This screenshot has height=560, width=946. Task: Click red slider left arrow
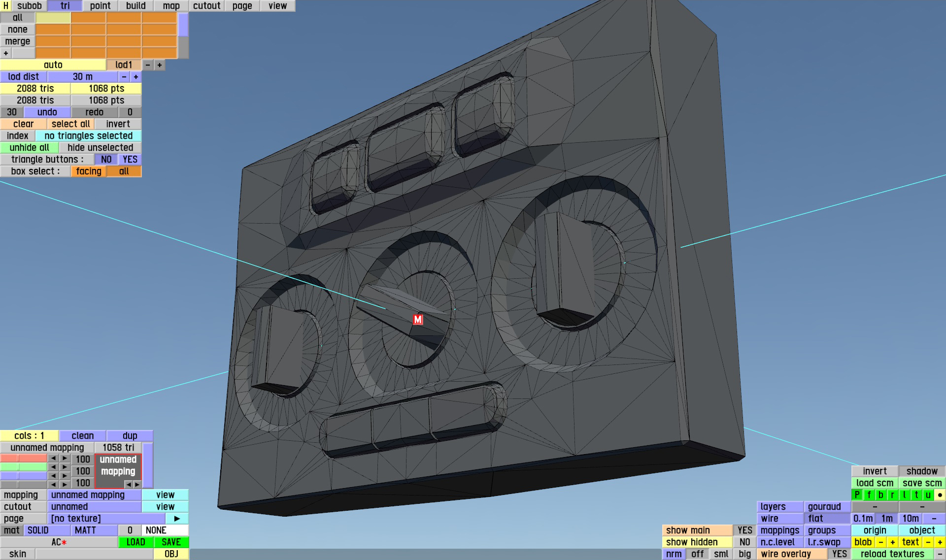(53, 459)
